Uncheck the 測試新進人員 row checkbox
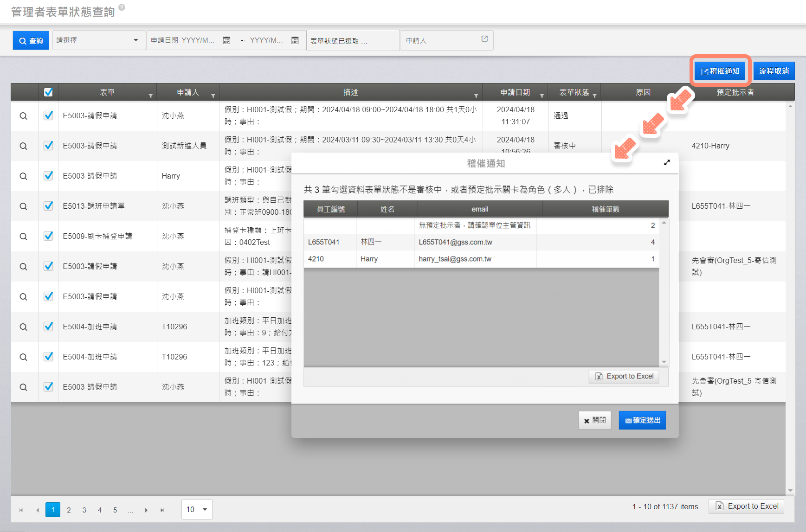The width and height of the screenshot is (806, 532). pyautogui.click(x=48, y=146)
